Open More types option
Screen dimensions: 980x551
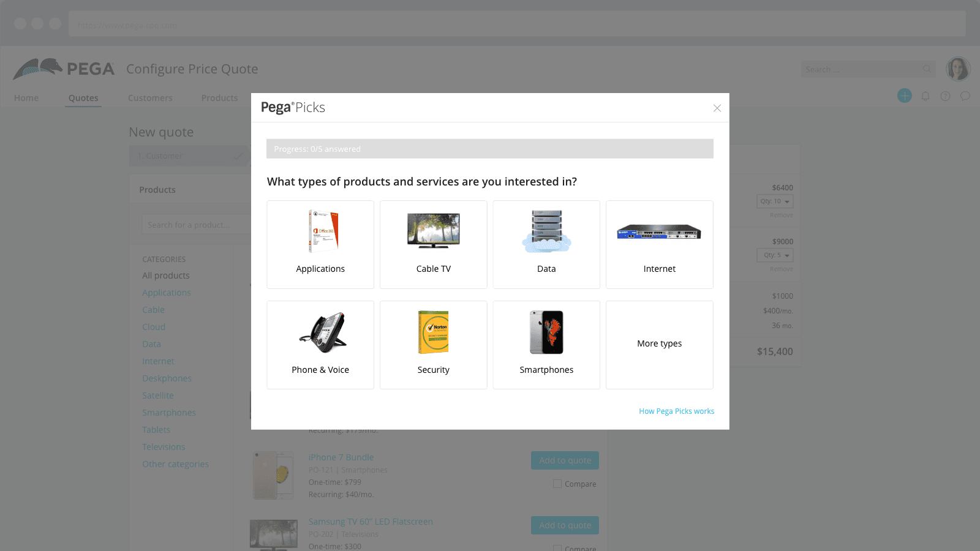click(x=660, y=345)
